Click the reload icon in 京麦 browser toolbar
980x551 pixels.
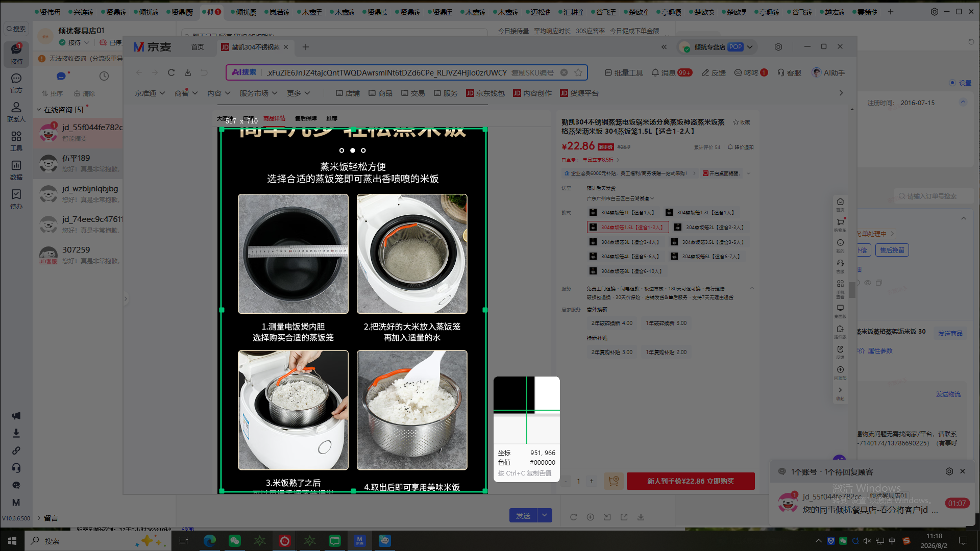pos(171,72)
